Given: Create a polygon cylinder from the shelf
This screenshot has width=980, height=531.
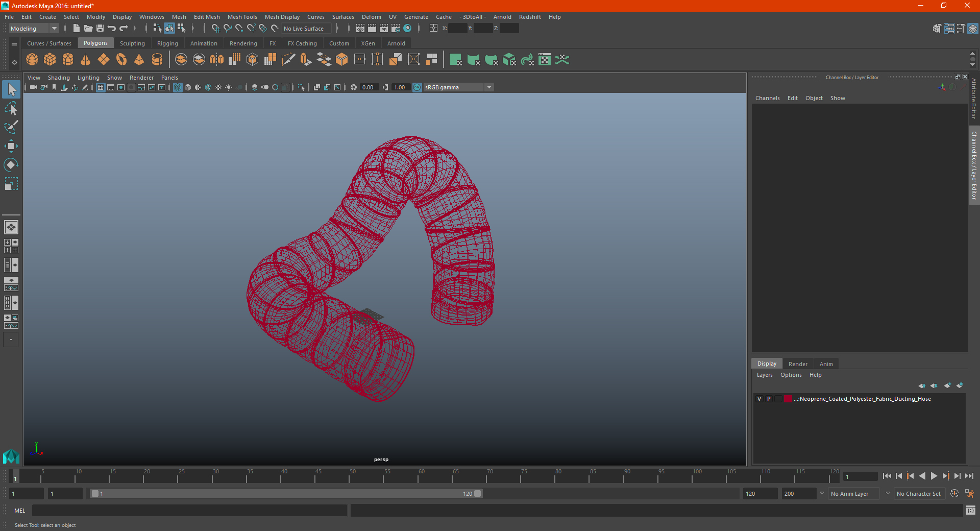Looking at the screenshot, I should click(68, 60).
